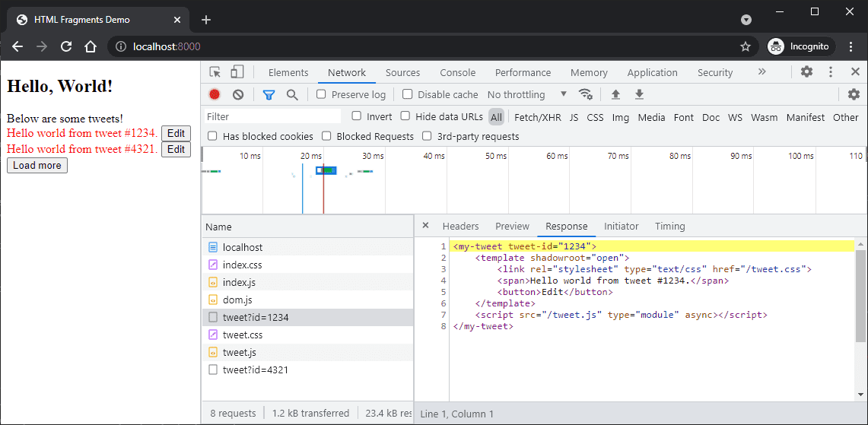The width and height of the screenshot is (868, 425).
Task: Open DevTools three-dot customize menu
Action: click(x=831, y=72)
